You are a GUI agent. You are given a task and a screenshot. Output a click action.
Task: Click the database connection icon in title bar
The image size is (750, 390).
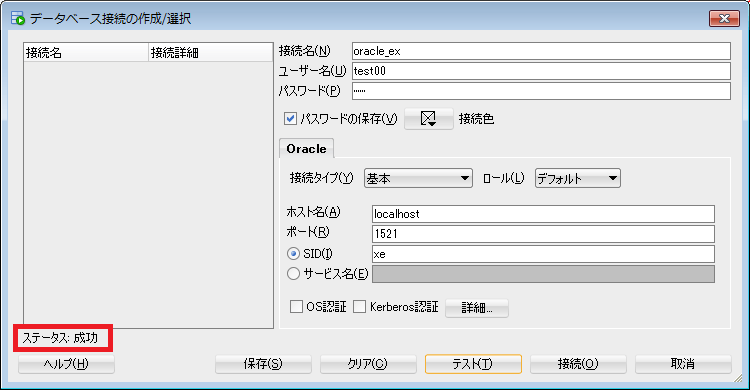pos(18,18)
